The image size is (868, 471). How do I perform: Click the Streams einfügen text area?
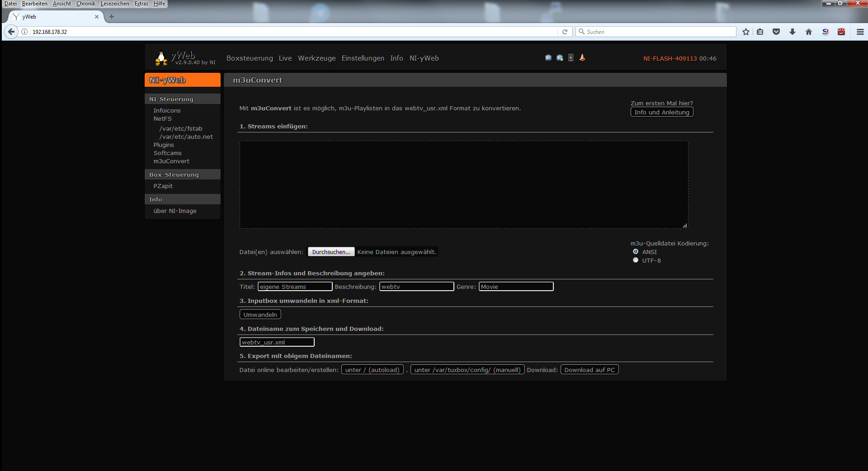click(463, 184)
